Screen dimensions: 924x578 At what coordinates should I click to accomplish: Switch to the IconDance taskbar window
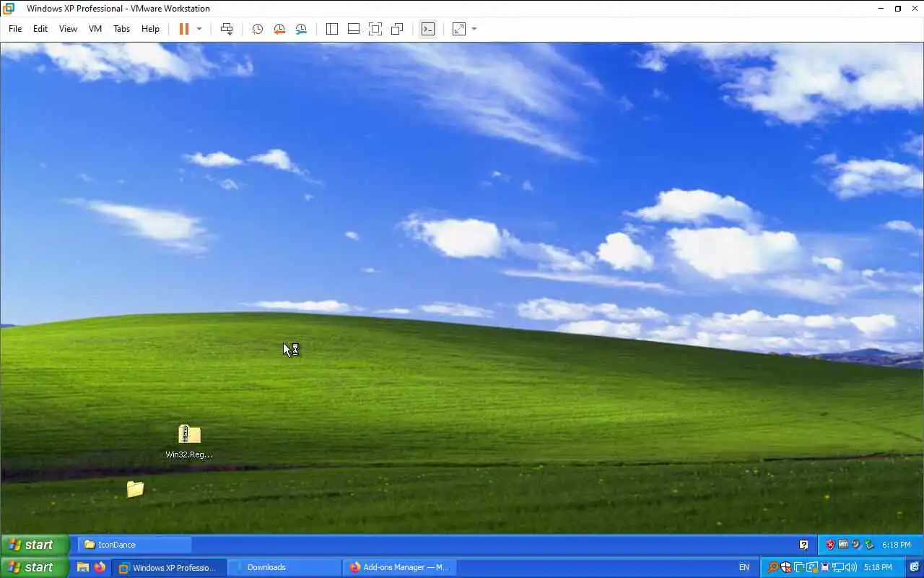[x=134, y=545]
